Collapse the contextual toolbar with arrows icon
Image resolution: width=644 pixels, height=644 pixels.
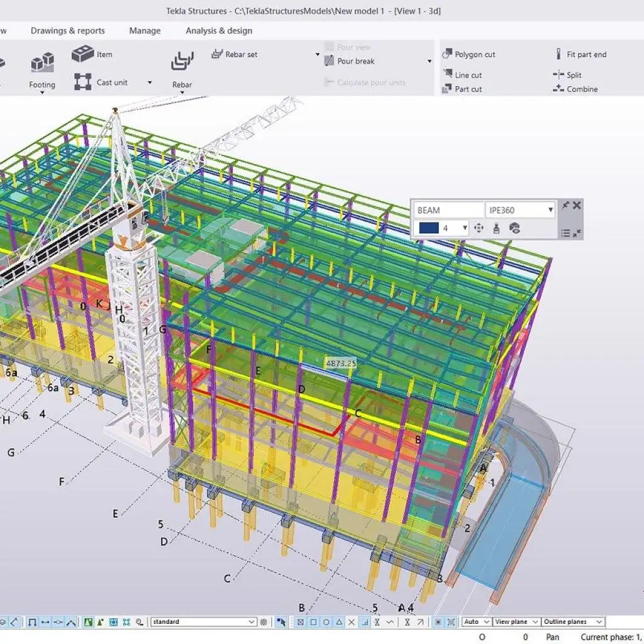pos(577,233)
